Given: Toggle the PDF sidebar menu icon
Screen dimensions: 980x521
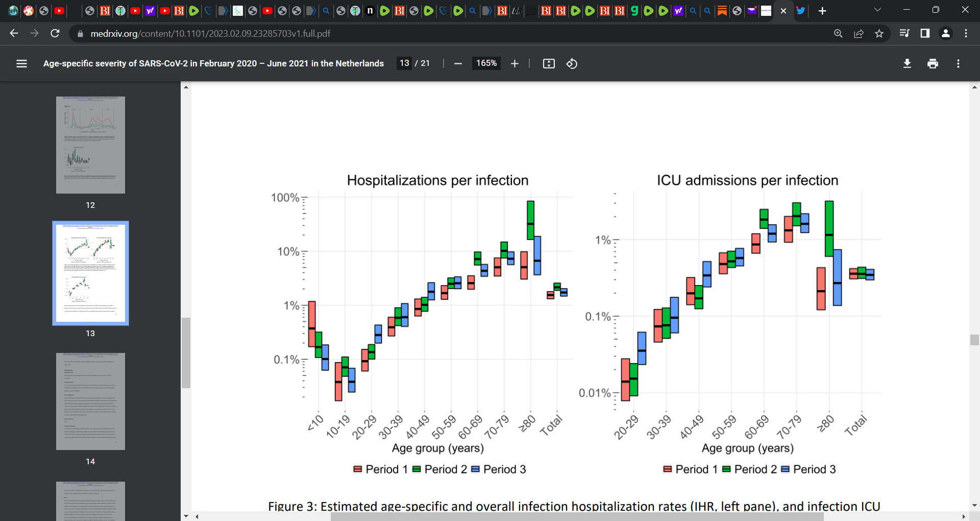Looking at the screenshot, I should tap(21, 63).
